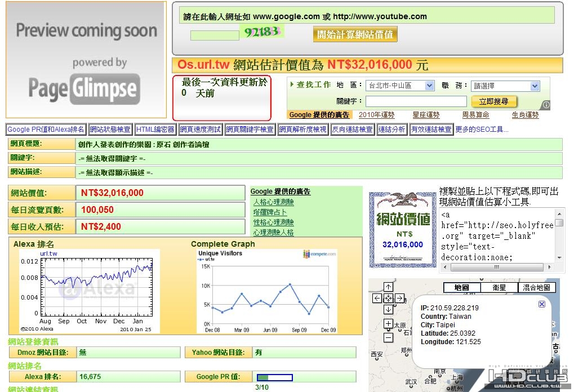Click the 網站價值 certificate badge
The image size is (574, 392).
click(403, 229)
